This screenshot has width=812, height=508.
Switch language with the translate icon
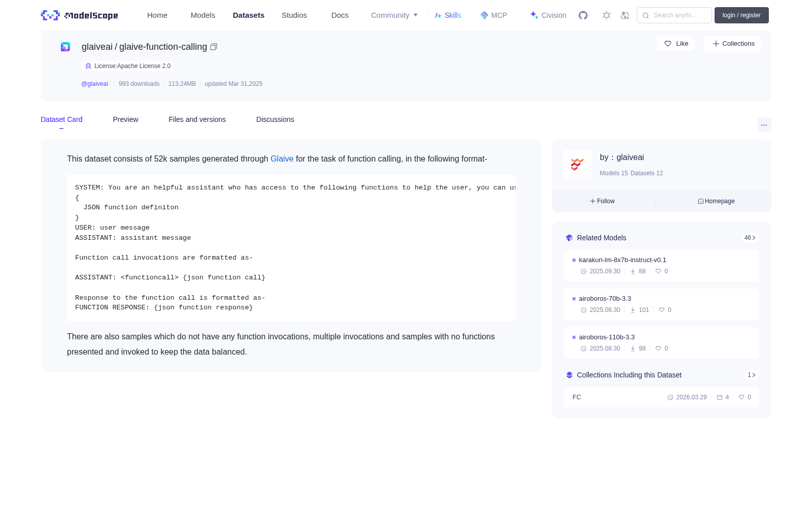pyautogui.click(x=625, y=15)
